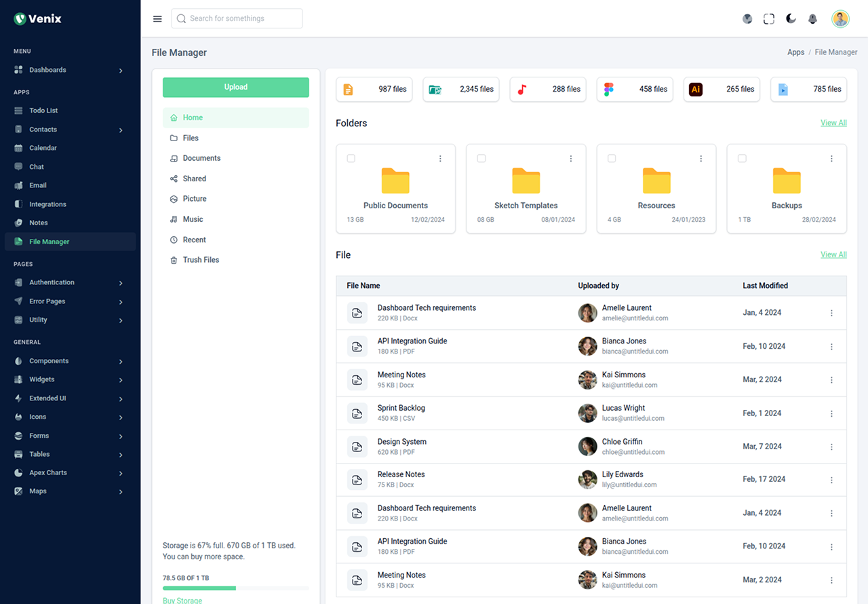Viewport: 868px width, 604px height.
Task: Tick the Resources folder checkbox
Action: [612, 159]
